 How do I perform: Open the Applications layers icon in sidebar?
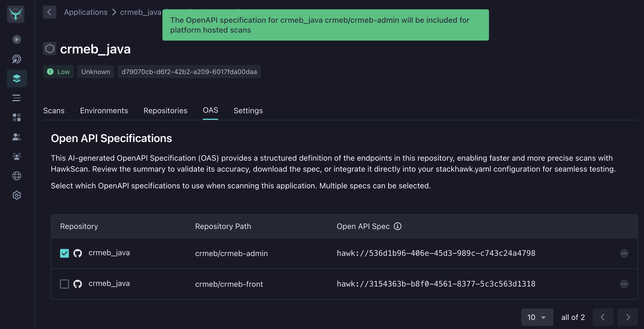17,78
